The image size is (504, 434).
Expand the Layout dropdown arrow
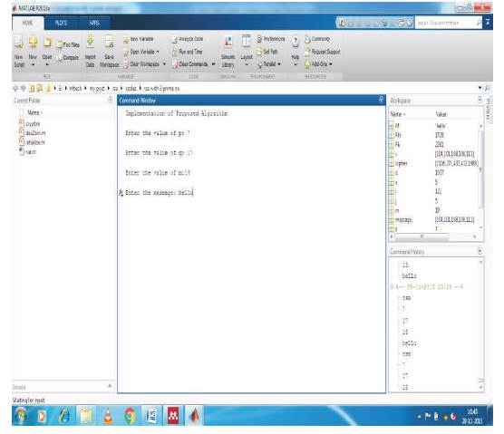247,65
